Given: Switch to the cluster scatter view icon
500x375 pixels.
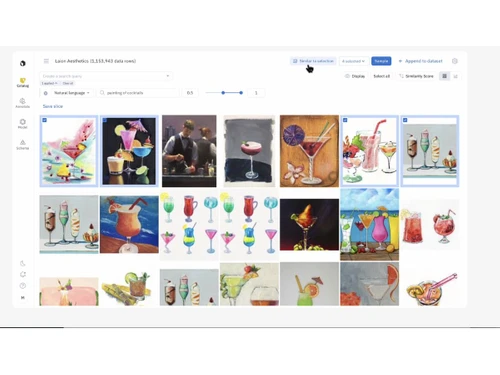Looking at the screenshot, I should (455, 76).
